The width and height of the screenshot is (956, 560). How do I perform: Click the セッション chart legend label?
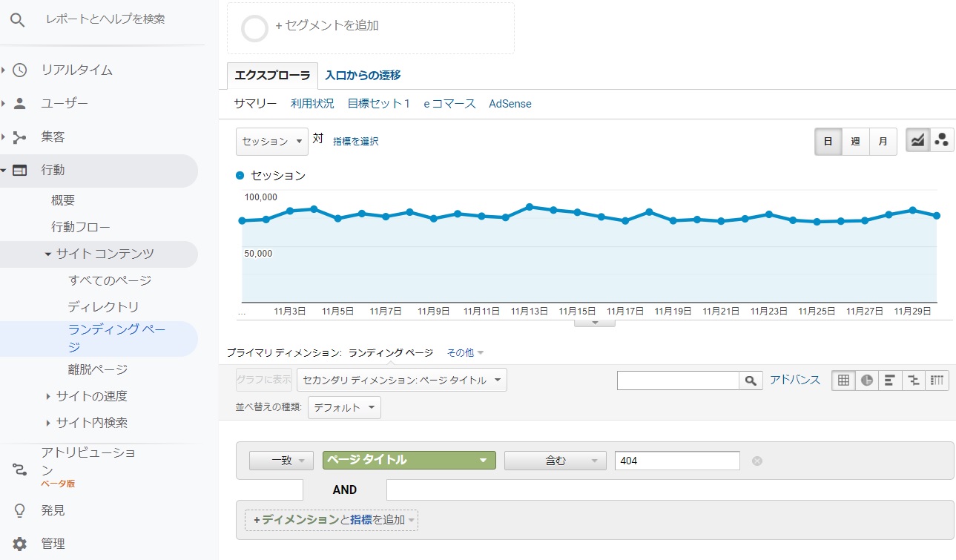[x=278, y=176]
